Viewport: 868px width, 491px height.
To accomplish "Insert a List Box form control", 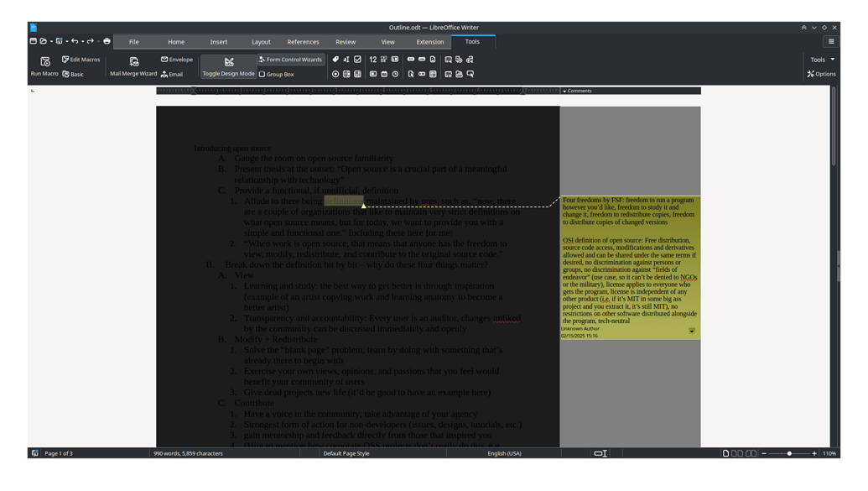I will (346, 74).
